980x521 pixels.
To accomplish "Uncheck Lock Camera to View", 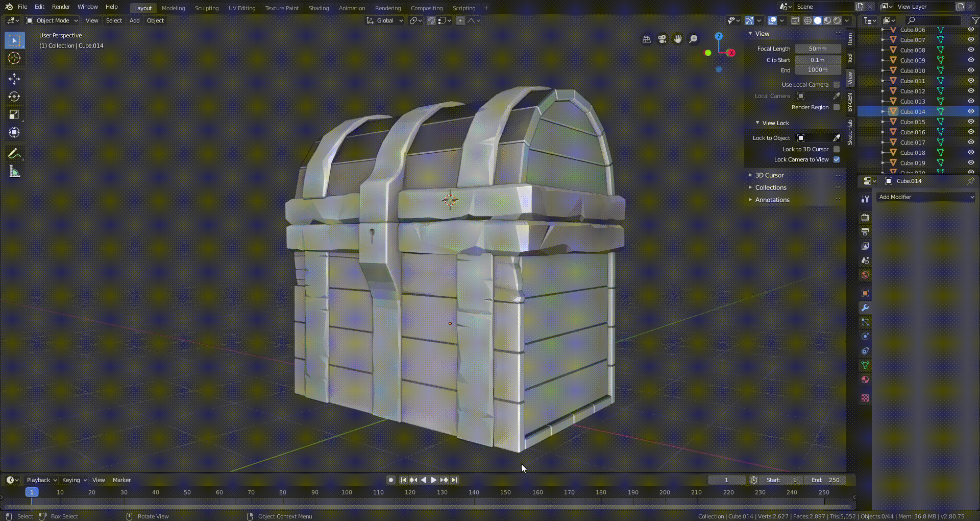I will pyautogui.click(x=837, y=159).
